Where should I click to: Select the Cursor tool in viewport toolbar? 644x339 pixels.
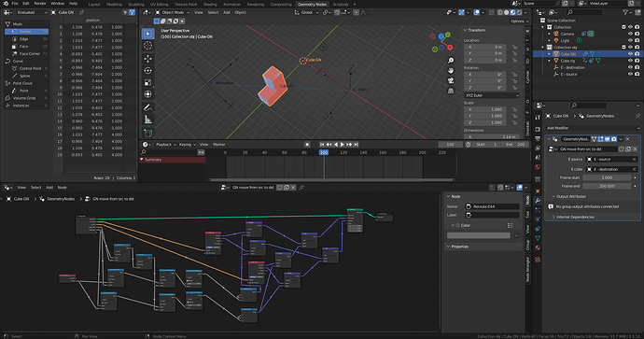click(147, 46)
